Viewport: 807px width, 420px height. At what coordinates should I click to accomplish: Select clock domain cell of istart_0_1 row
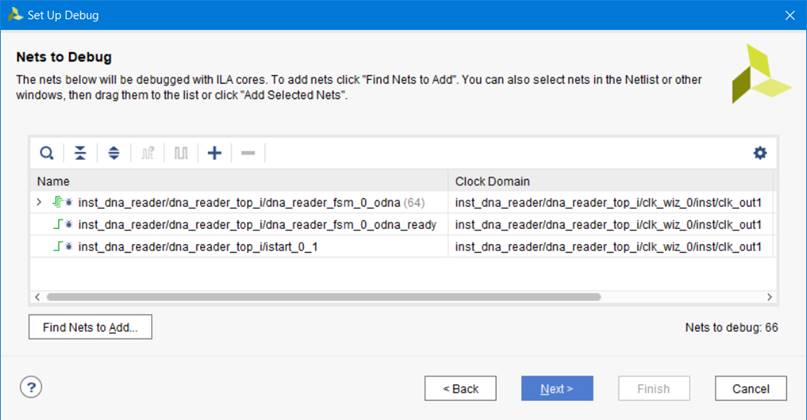coord(610,246)
